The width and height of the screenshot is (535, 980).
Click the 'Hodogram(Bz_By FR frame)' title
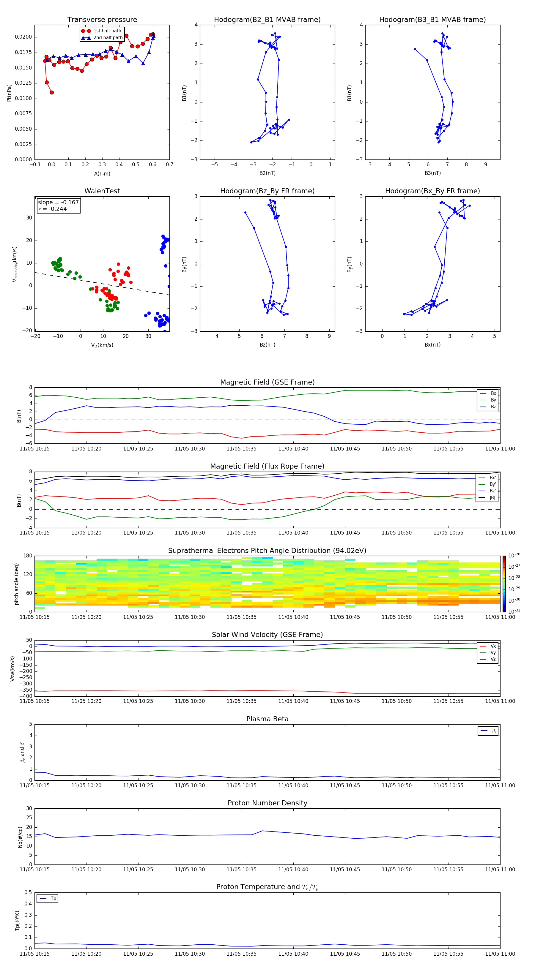[x=267, y=191]
